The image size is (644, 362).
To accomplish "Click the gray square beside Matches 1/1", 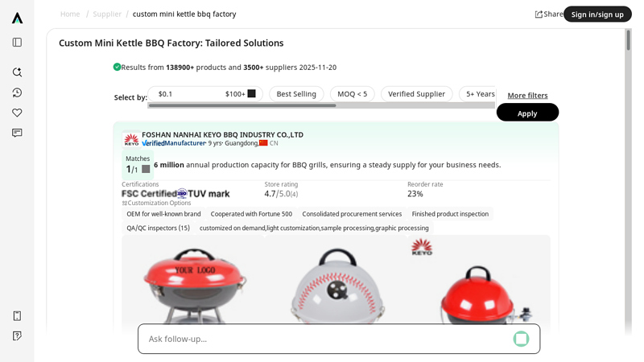I will coord(146,169).
